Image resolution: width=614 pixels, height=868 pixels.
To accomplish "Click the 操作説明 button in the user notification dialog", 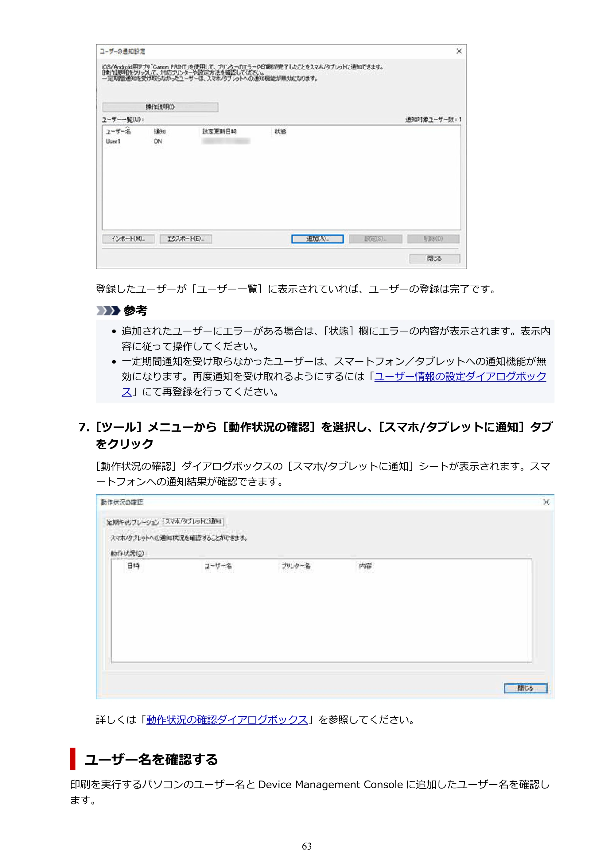I will 160,107.
